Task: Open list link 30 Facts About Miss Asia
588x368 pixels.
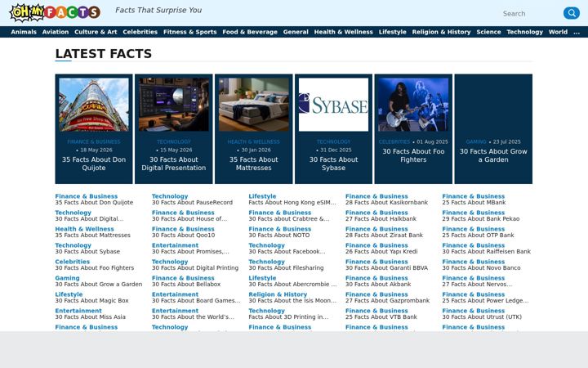Action: pyautogui.click(x=91, y=317)
